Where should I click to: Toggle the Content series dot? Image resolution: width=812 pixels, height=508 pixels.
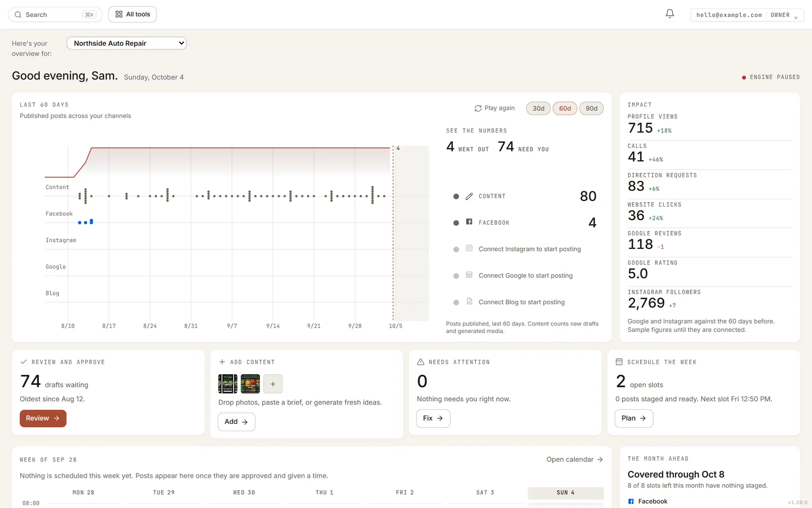tap(456, 196)
